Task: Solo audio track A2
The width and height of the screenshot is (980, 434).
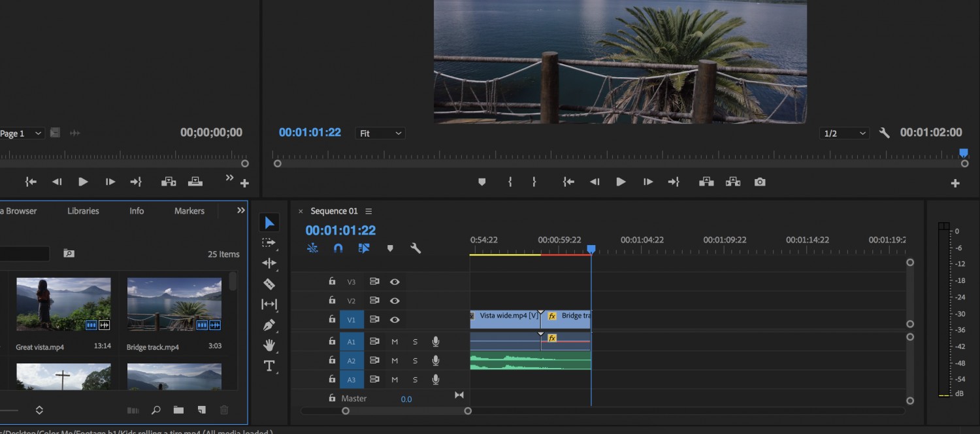Action: [x=415, y=361]
